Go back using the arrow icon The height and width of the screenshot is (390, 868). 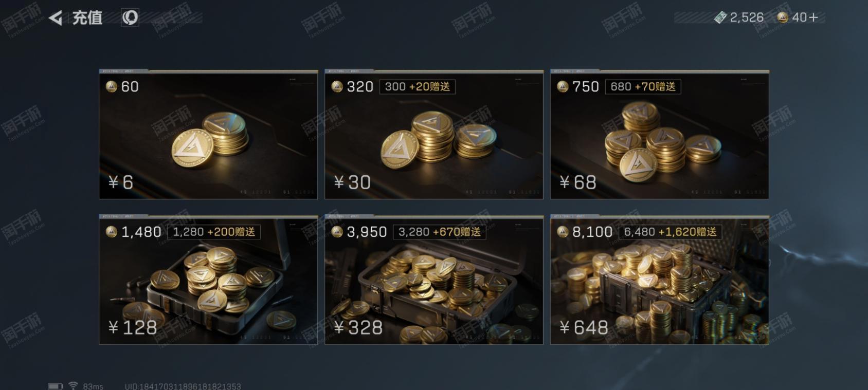(56, 18)
